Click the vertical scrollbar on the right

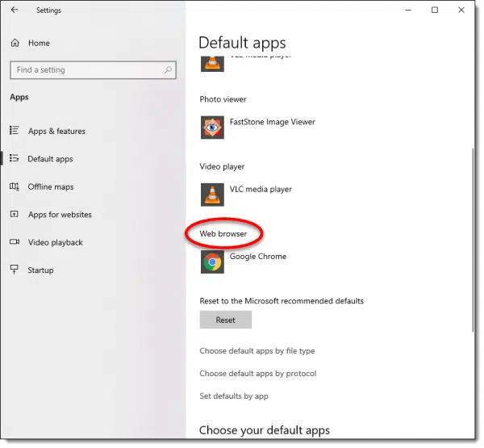(472, 242)
